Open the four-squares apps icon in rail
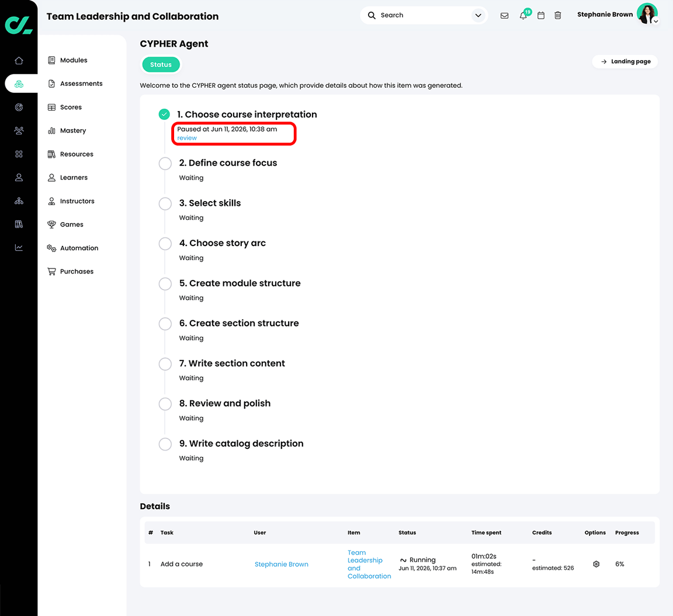This screenshot has width=673, height=616. coord(19,154)
